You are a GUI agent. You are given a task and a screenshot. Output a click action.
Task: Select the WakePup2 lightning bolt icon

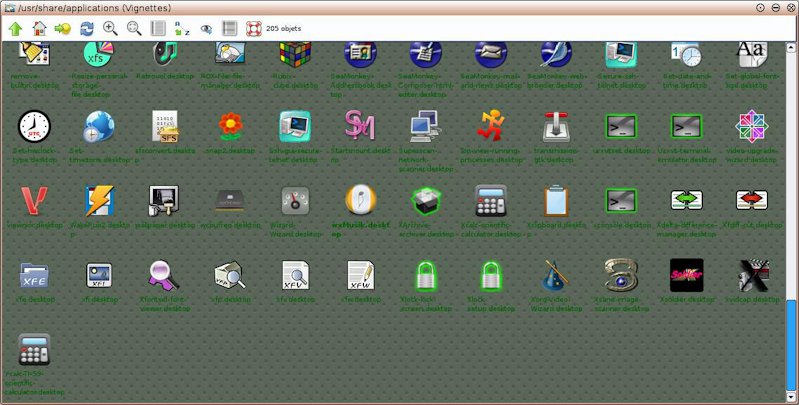click(99, 201)
